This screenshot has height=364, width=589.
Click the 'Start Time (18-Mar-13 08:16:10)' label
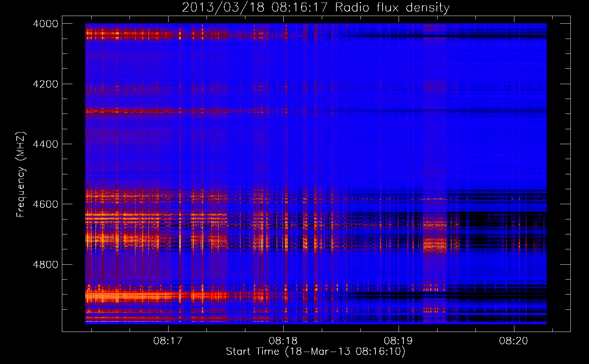(x=316, y=352)
